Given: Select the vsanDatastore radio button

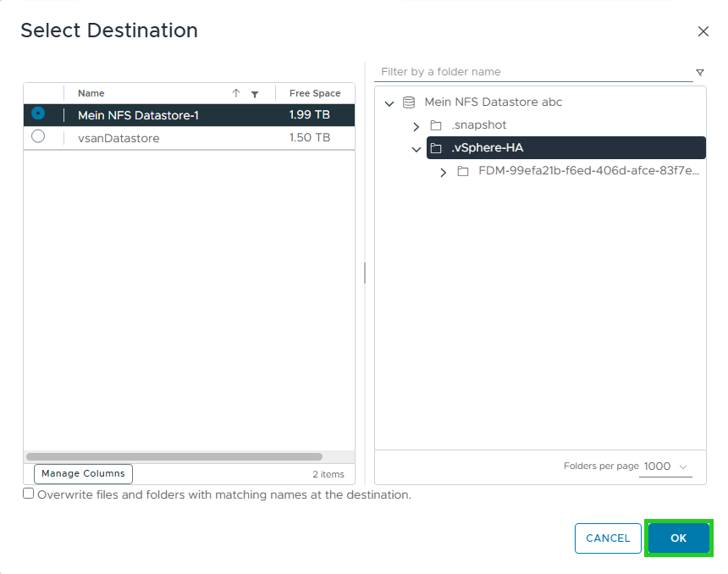Looking at the screenshot, I should (x=38, y=136).
